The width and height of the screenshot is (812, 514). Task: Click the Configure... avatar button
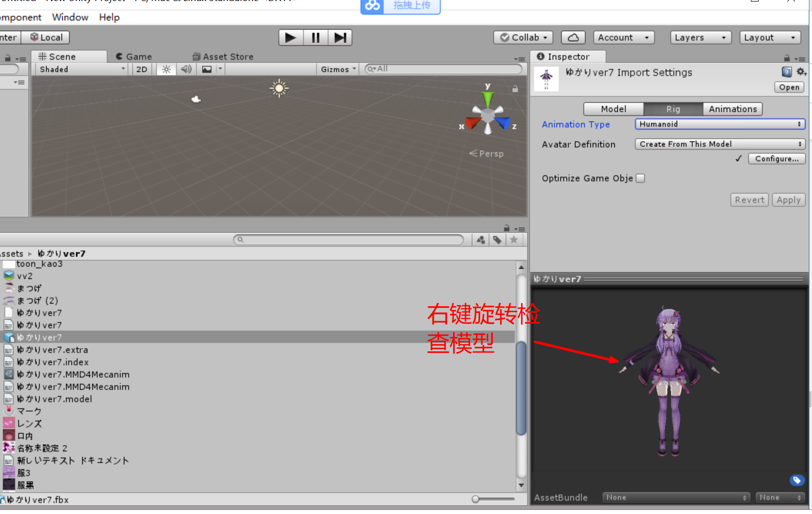pos(777,159)
